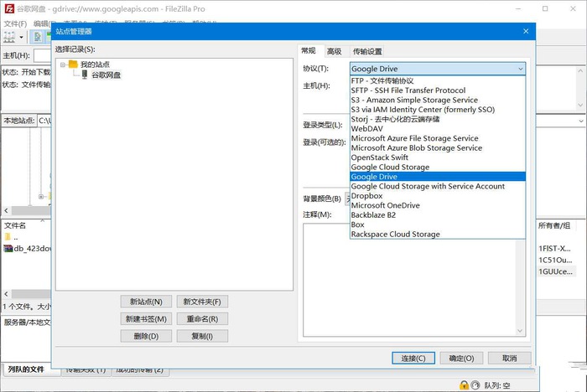This screenshot has width=587, height=392.
Task: Switch to the 高级 tab
Action: pyautogui.click(x=334, y=51)
